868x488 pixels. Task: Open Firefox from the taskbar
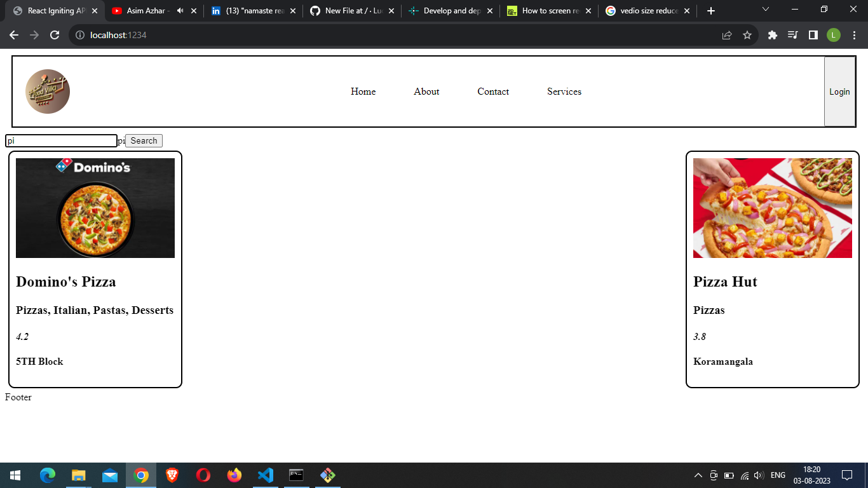point(234,475)
